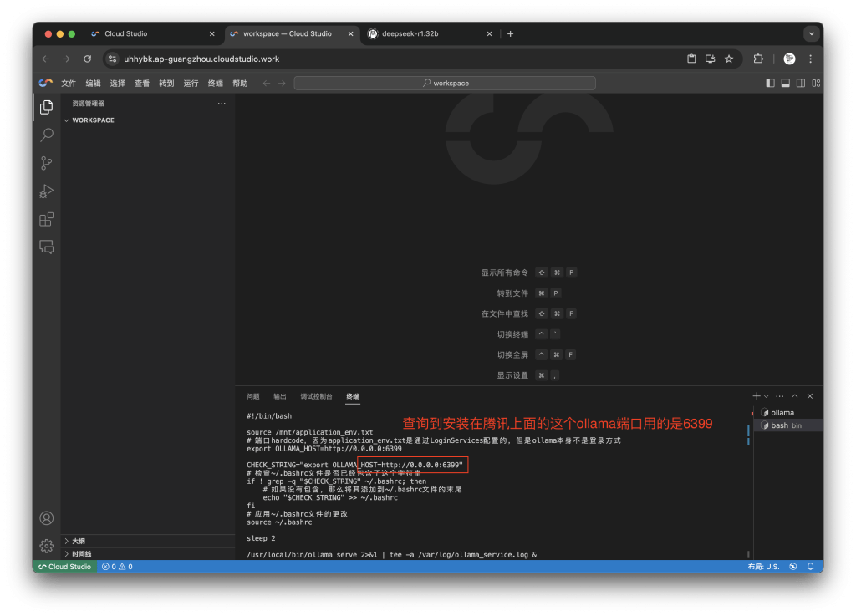Open the Explorer file panel icon
This screenshot has width=856, height=616.
click(47, 107)
